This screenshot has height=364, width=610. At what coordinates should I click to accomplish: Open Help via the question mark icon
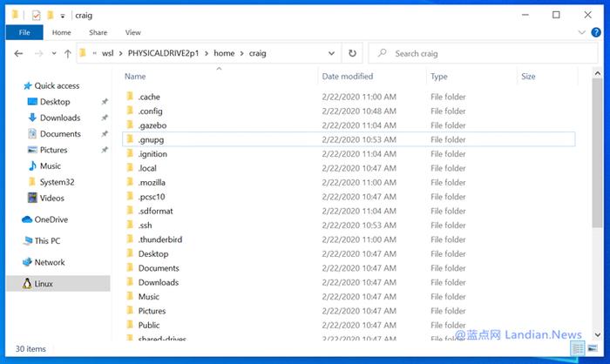[x=595, y=32]
